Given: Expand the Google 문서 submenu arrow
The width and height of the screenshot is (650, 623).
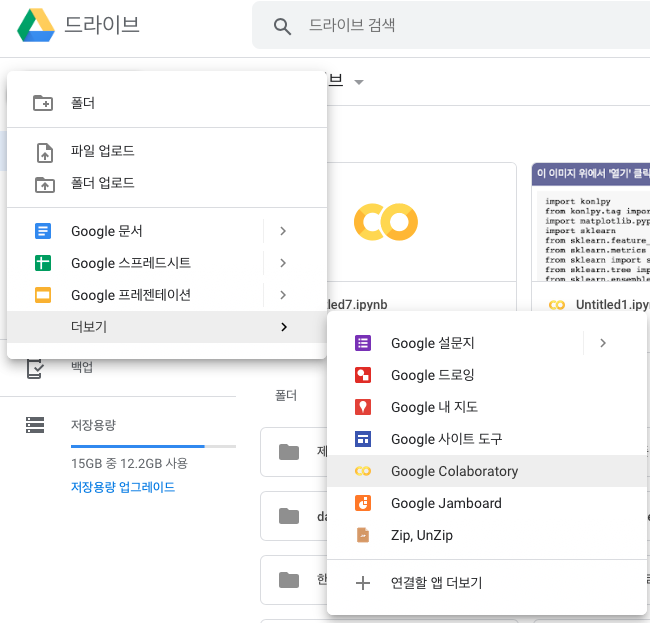Looking at the screenshot, I should [x=283, y=231].
